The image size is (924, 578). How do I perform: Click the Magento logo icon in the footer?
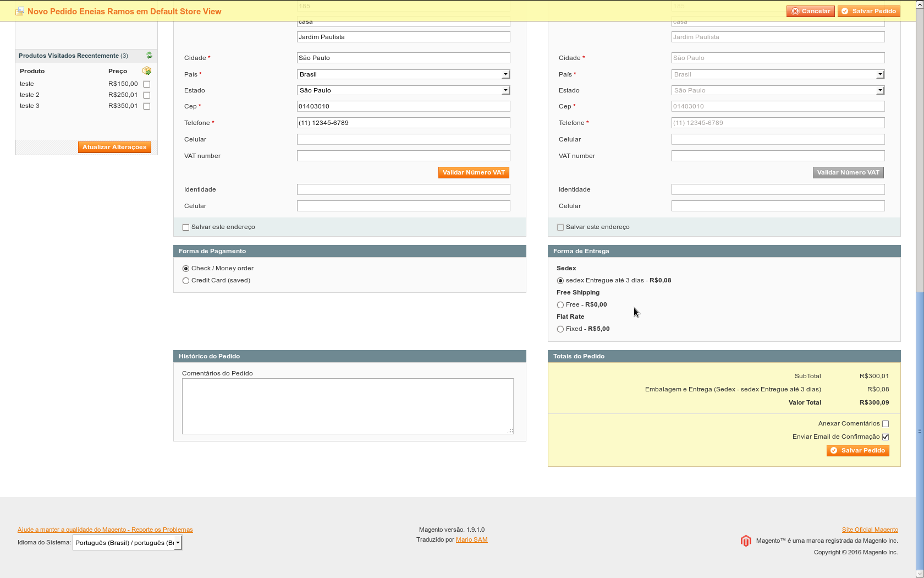(746, 541)
